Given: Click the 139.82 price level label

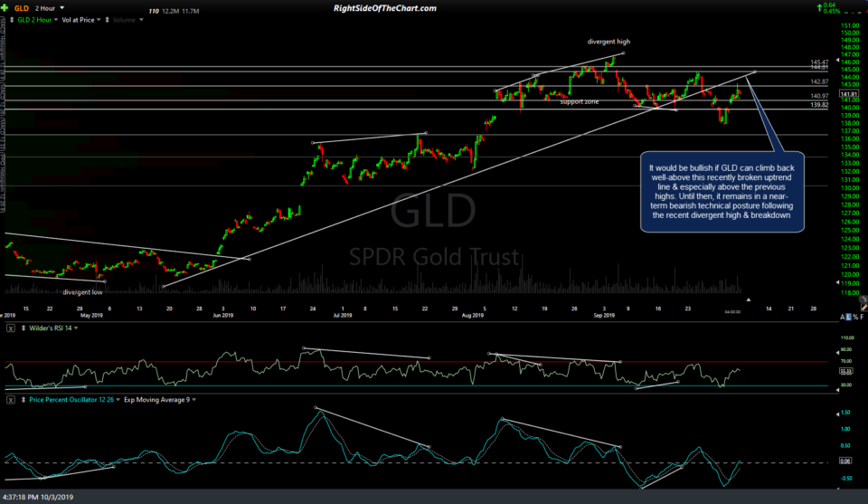Looking at the screenshot, I should pos(819,105).
